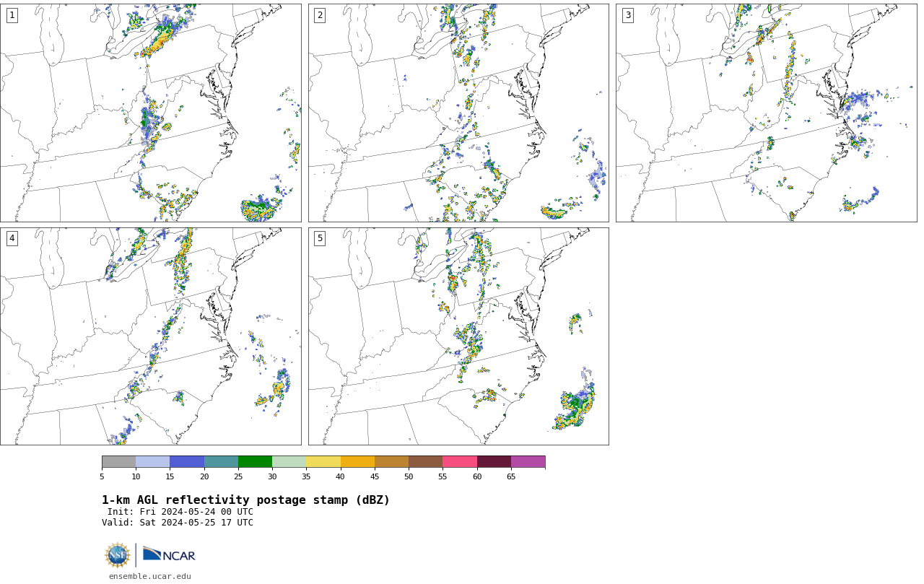Click the pink 55-60 dBZ swatch
Screen dimensions: 924x584
pyautogui.click(x=459, y=462)
